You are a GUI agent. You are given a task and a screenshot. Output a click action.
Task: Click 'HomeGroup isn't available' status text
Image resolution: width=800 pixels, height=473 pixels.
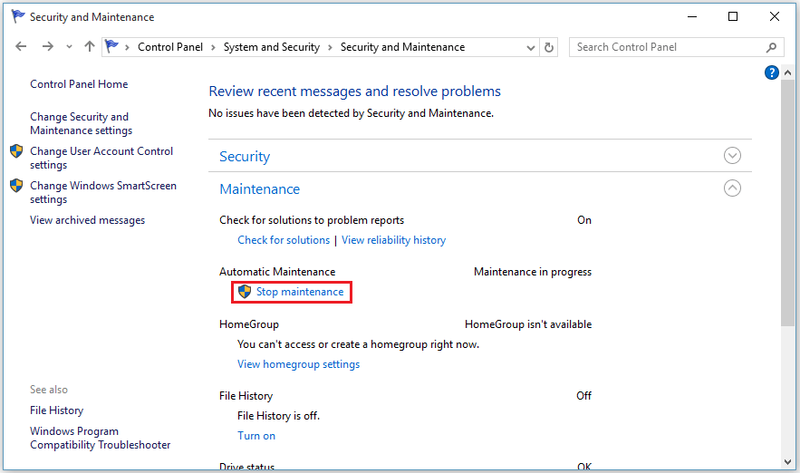pos(528,325)
